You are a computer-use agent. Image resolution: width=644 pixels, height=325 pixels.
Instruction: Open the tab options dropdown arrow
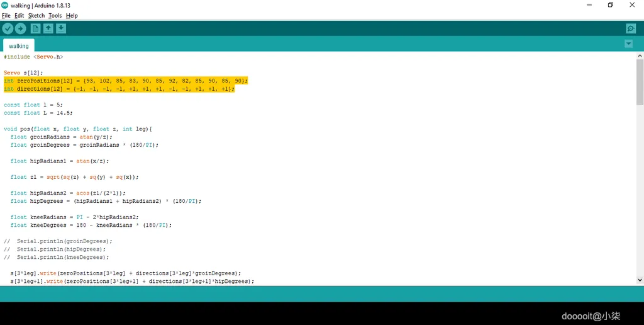[628, 43]
